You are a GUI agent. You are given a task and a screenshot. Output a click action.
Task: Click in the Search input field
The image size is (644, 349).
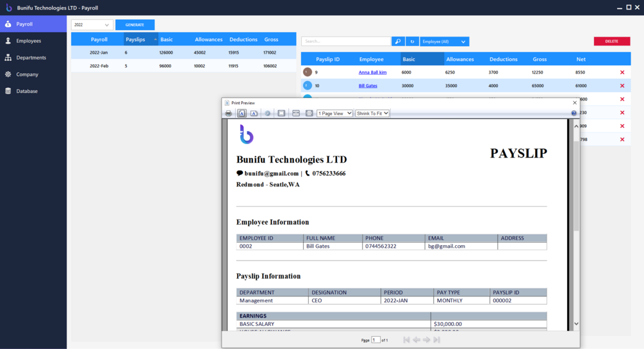coord(346,42)
